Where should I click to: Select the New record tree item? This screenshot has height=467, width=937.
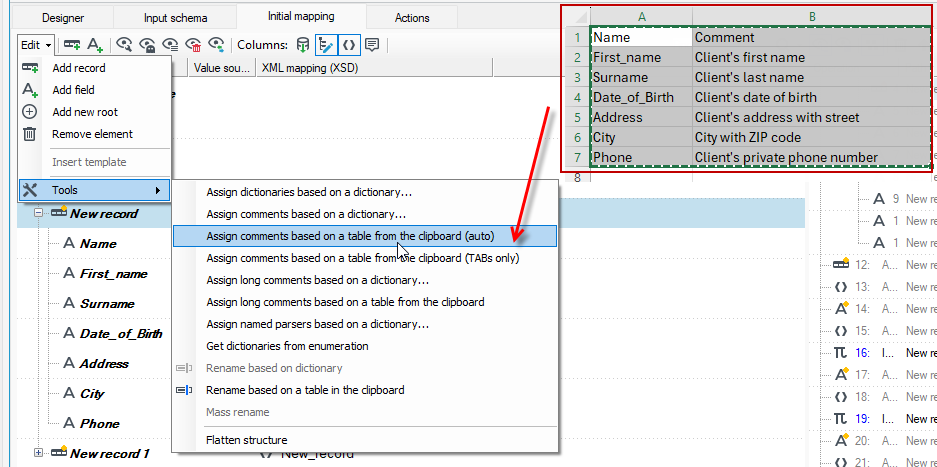click(x=104, y=213)
